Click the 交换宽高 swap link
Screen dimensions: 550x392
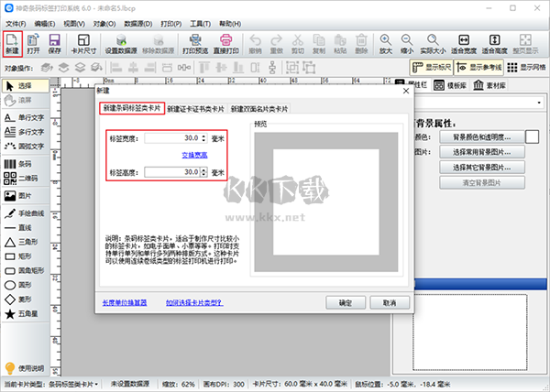tap(194, 155)
